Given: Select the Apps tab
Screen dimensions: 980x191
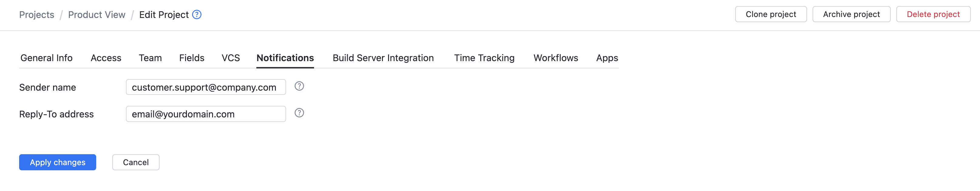Looking at the screenshot, I should tap(607, 58).
